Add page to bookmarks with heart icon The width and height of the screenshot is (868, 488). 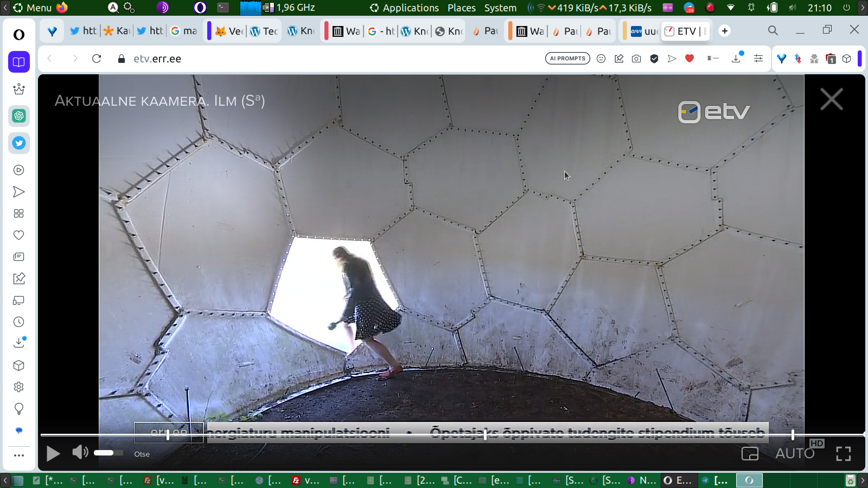point(690,59)
